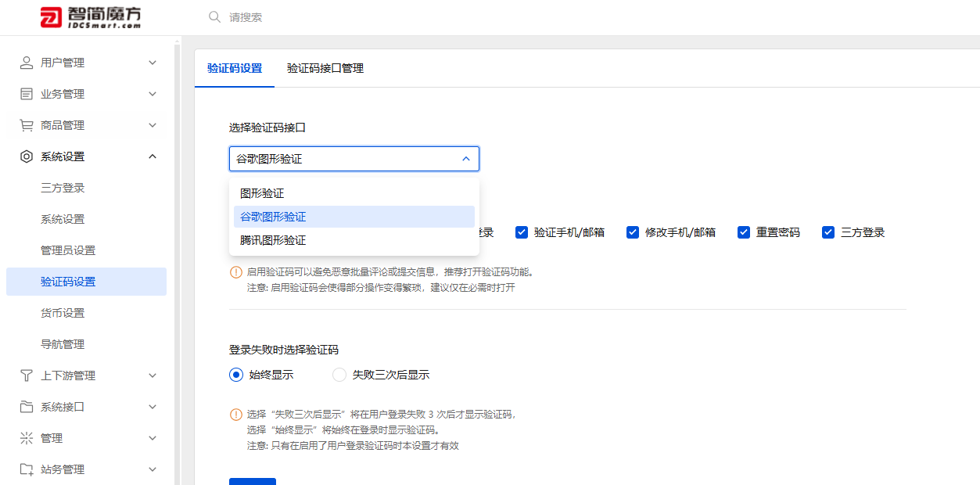Click the 站务管理 folder-plus icon
Viewport: 980px width, 485px height.
click(x=27, y=469)
